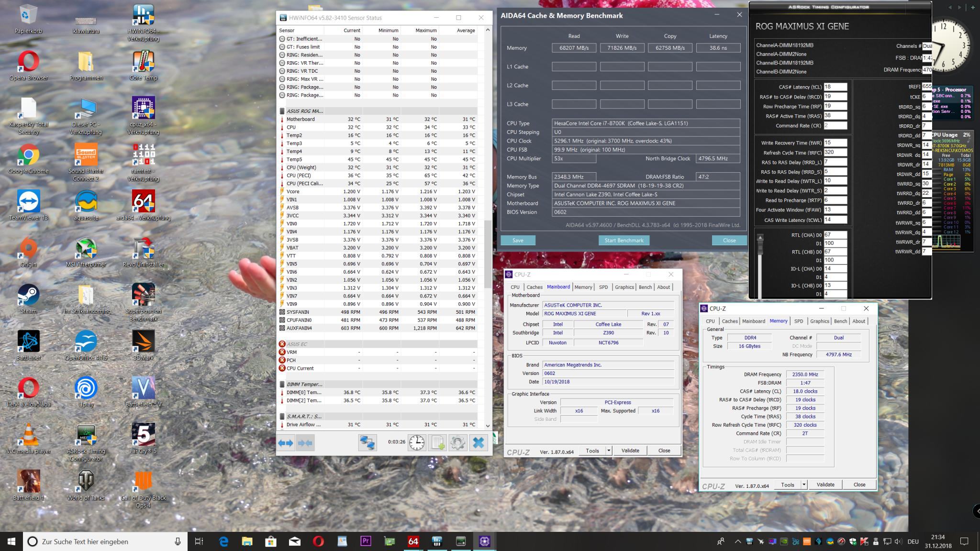Expand Tools dropdown arrow in CPU-Z Mainboard window

(609, 451)
